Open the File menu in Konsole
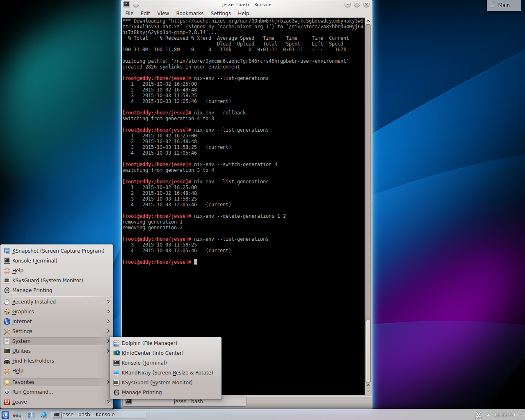This screenshot has width=525, height=420. pos(129,14)
